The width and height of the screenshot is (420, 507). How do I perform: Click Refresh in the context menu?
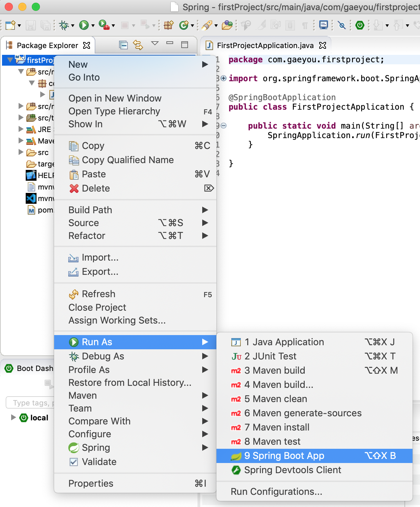point(135,294)
